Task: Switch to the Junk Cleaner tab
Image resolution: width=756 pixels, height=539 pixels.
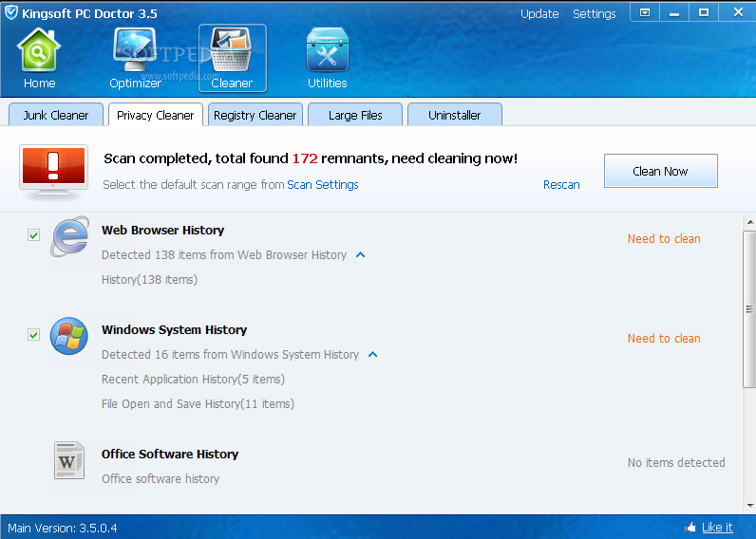Action: point(56,115)
